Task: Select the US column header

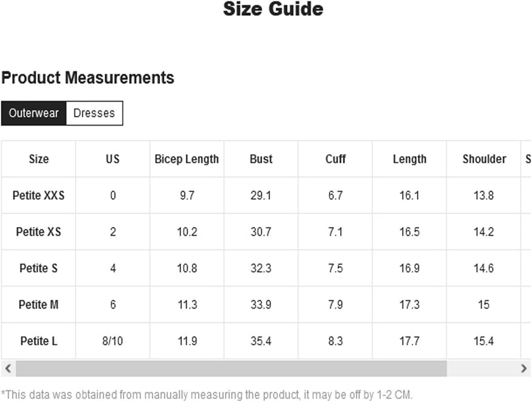Action: click(x=113, y=159)
